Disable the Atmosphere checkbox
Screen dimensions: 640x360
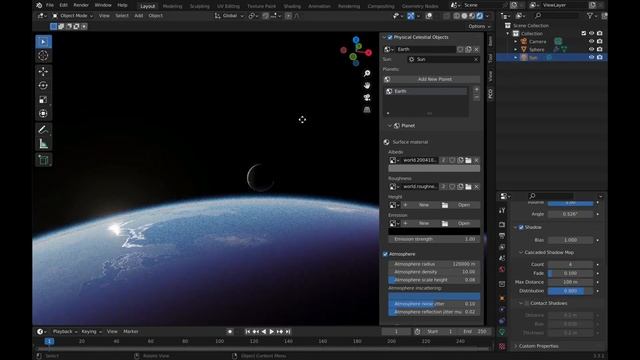385,254
